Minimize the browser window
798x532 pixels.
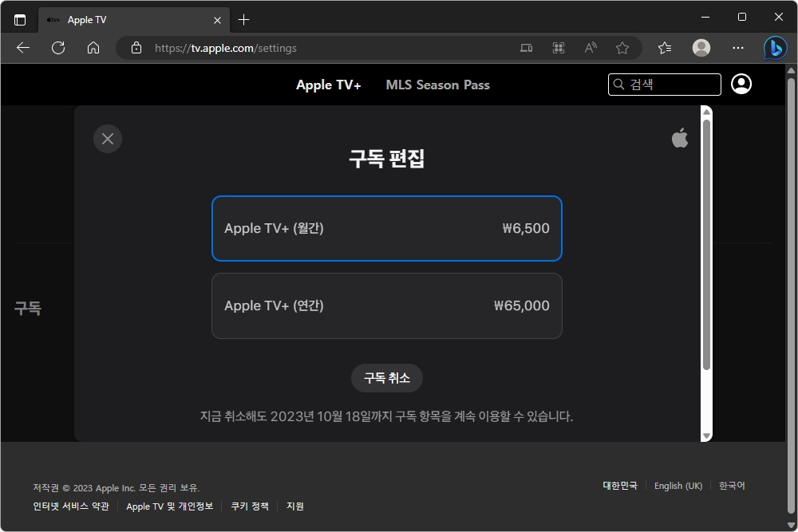point(705,17)
